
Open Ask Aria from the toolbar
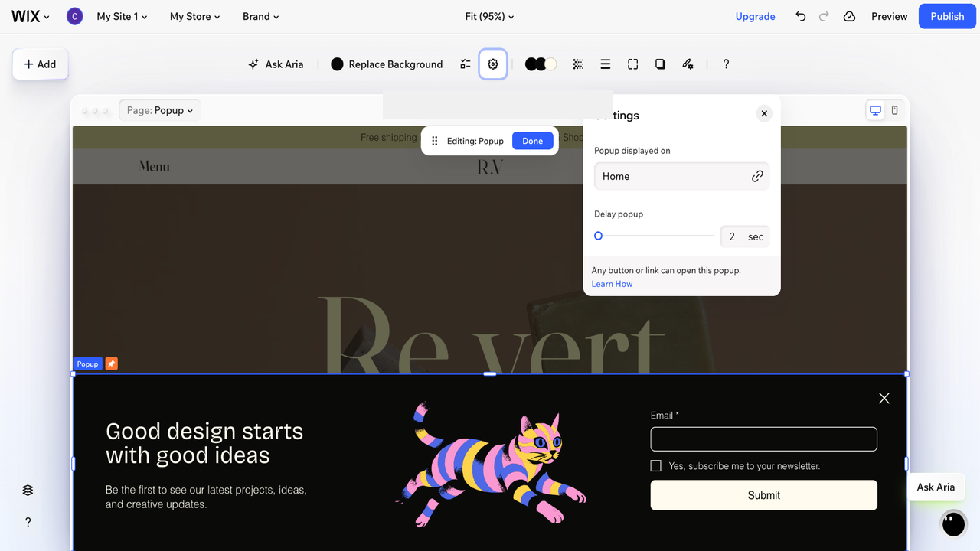tap(276, 64)
